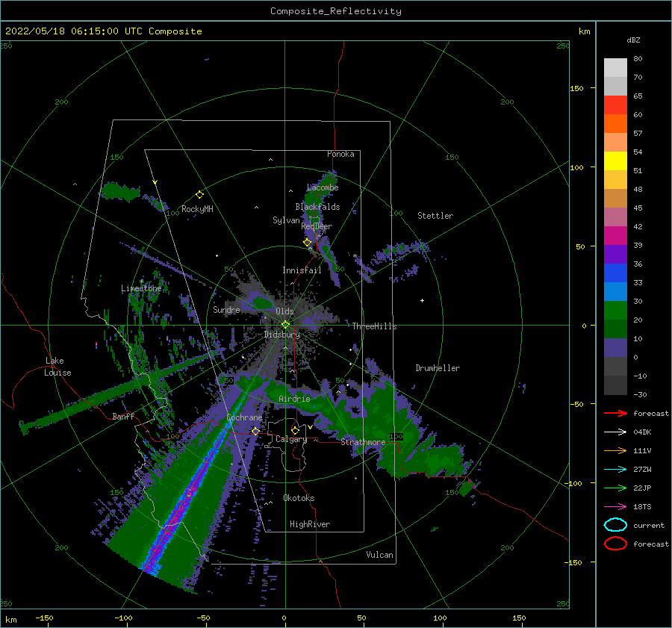Select the bright green 30 dBZ swatch
Screen dimensions: 672x628
pyautogui.click(x=615, y=311)
